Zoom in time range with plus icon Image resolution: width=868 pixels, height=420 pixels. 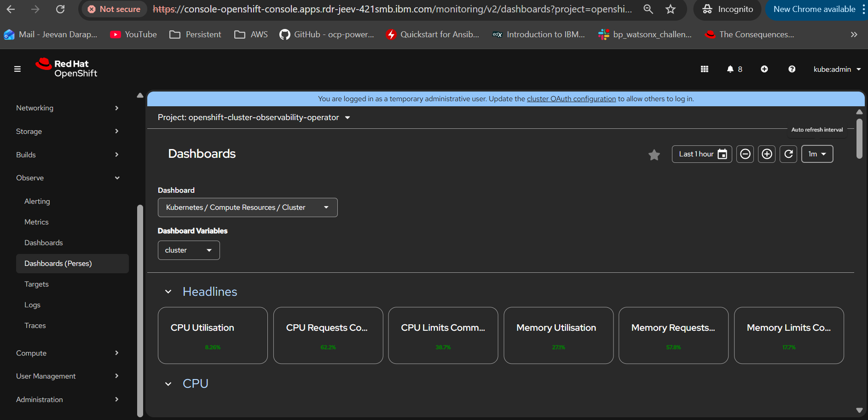pyautogui.click(x=767, y=154)
